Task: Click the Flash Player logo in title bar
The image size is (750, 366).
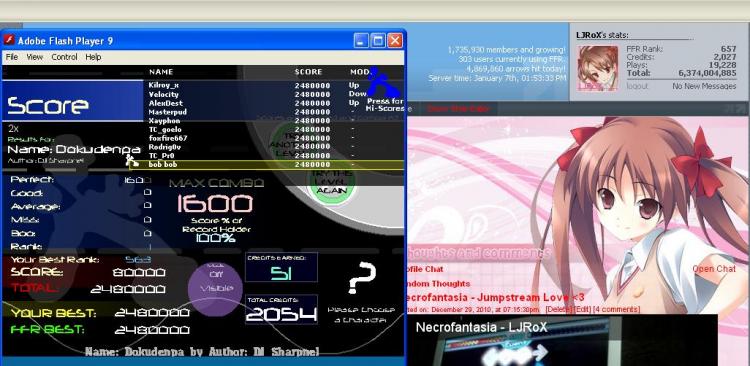Action: pos(9,41)
